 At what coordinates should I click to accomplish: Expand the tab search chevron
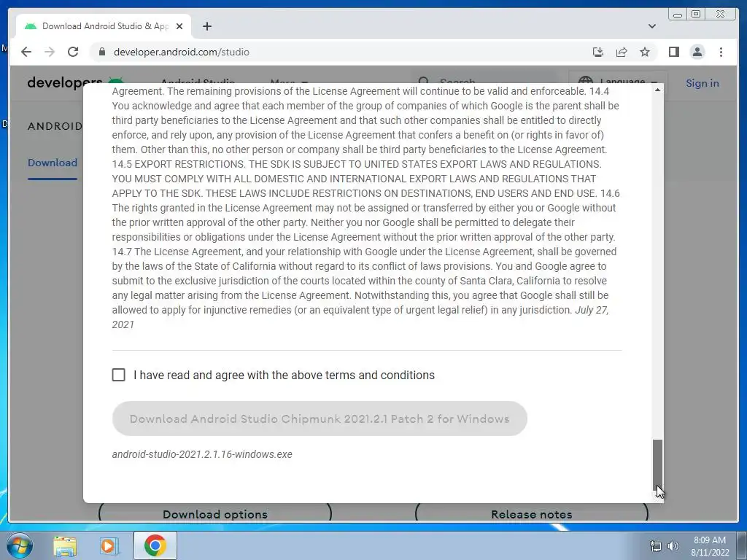point(651,26)
